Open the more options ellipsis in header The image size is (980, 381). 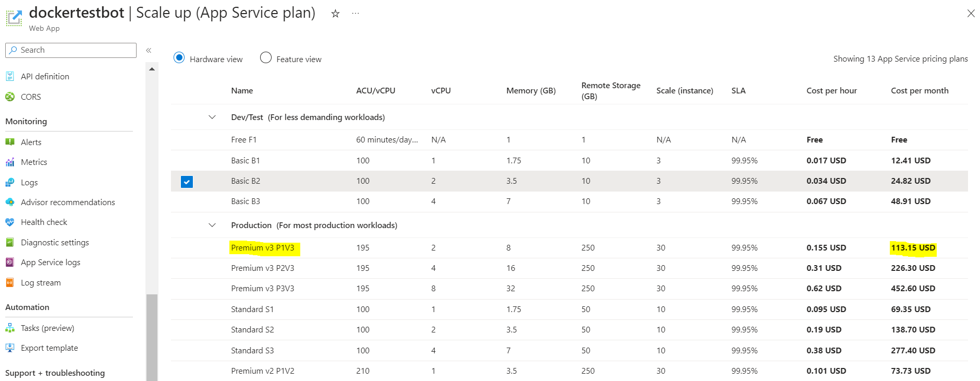tap(356, 14)
